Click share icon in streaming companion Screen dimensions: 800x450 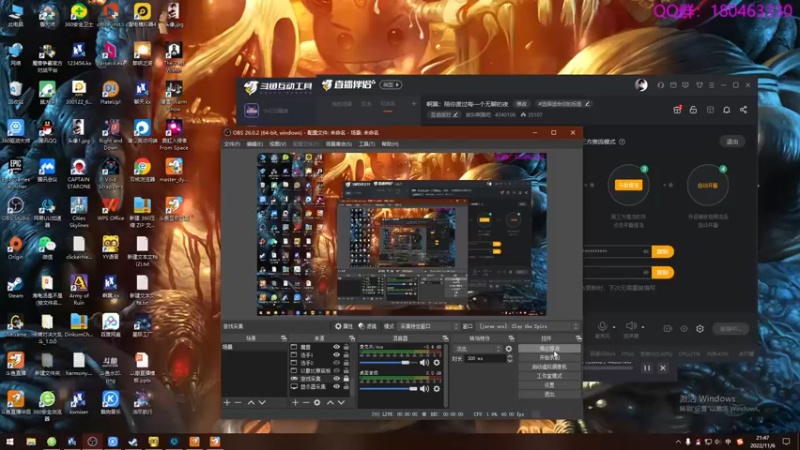tap(743, 110)
